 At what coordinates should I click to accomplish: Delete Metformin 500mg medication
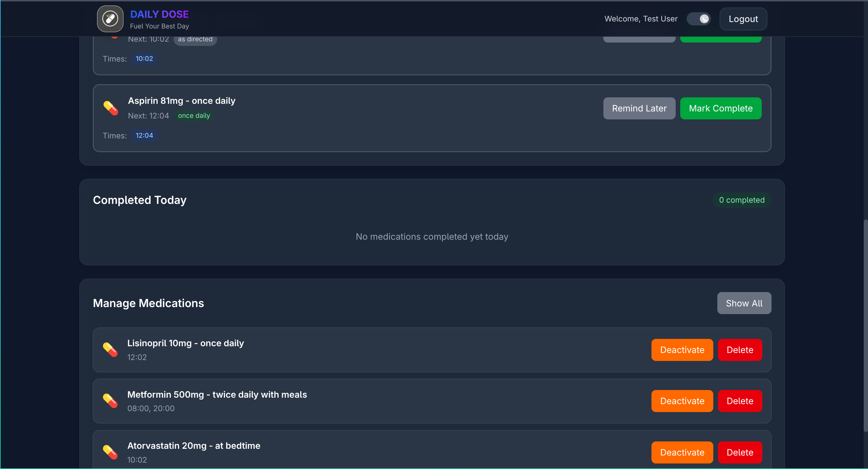pos(740,401)
